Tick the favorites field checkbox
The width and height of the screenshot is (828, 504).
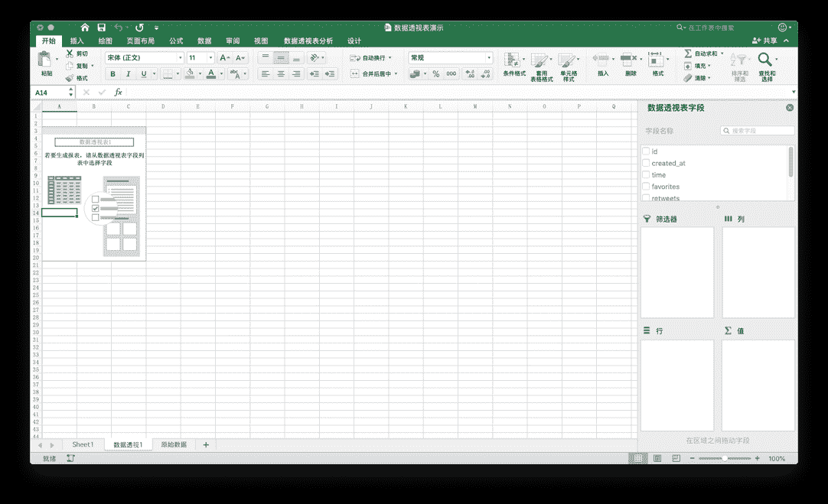click(646, 187)
